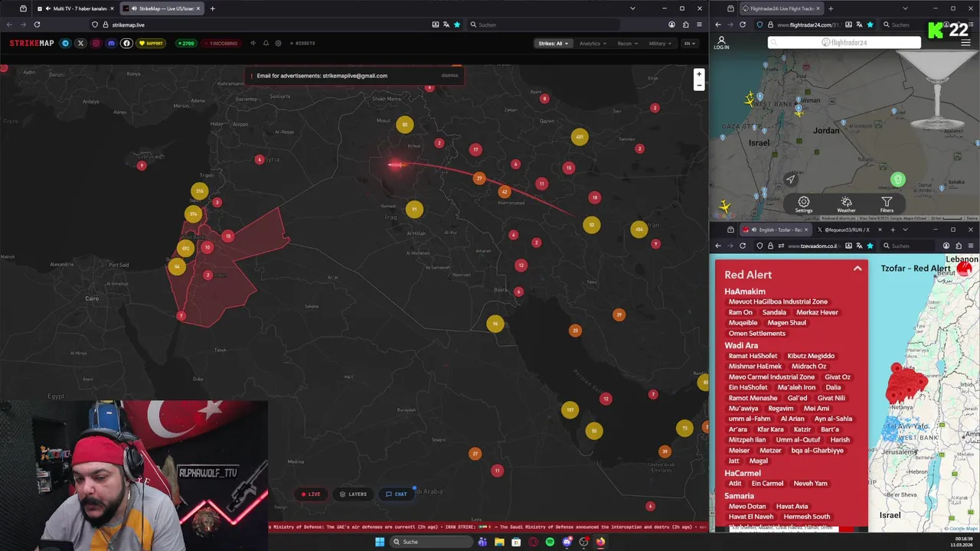
Task: Click StrikeMap notification bell icon
Action: [x=266, y=44]
